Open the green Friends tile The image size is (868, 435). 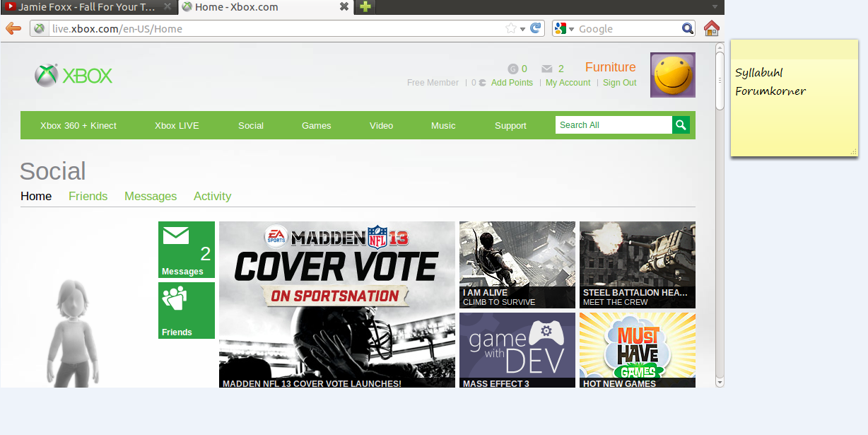(x=187, y=311)
